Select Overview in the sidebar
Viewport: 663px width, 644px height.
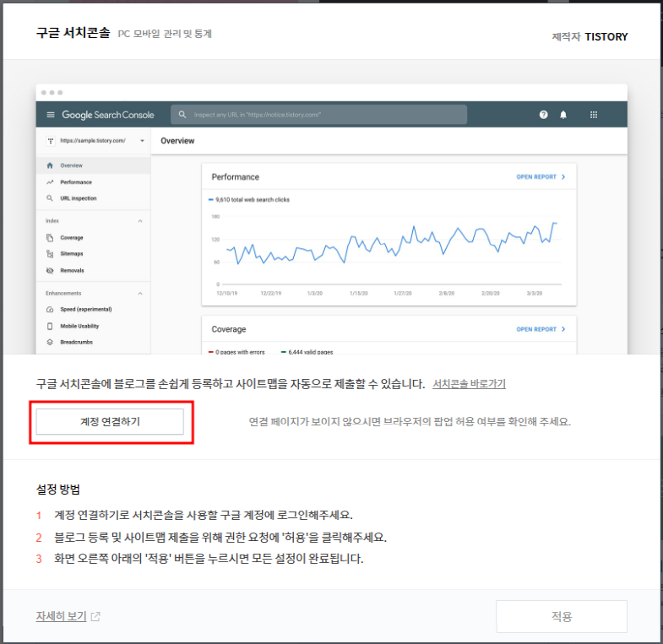pos(93,165)
